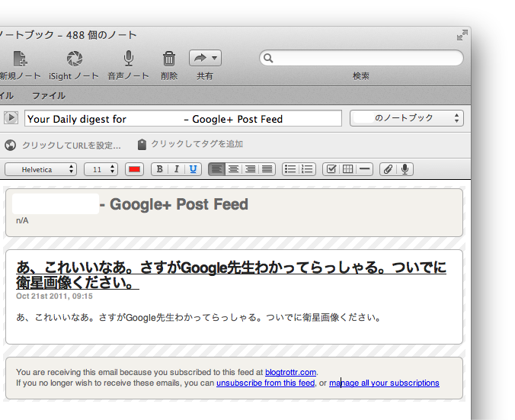Screen dimensions: 515x420
Task: Toggle italic formatting
Action: tap(177, 169)
